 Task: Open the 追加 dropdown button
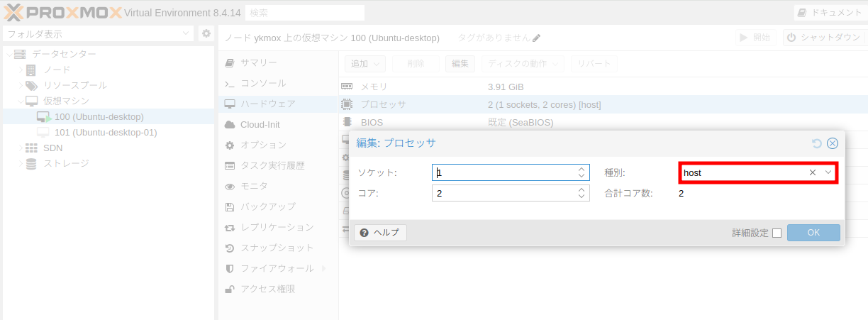click(x=365, y=63)
